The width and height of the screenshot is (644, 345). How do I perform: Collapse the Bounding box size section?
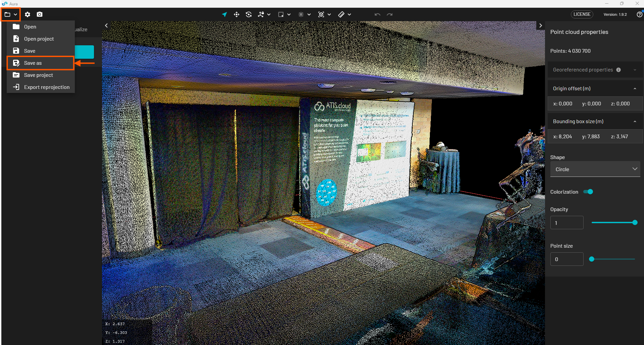(635, 121)
